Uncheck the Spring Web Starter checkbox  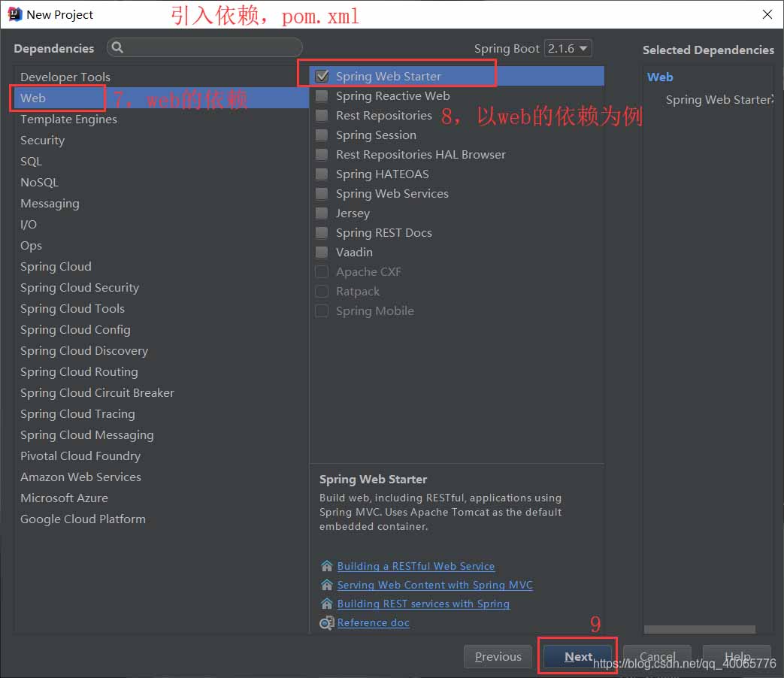click(x=322, y=76)
